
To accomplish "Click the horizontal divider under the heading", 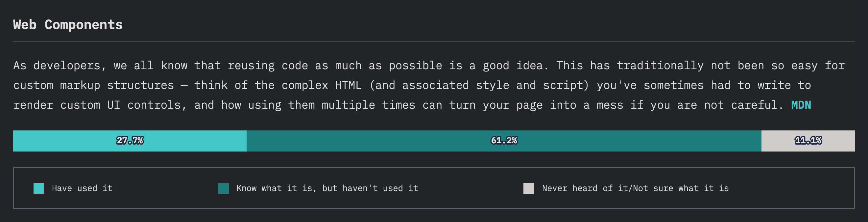I will coord(434,42).
